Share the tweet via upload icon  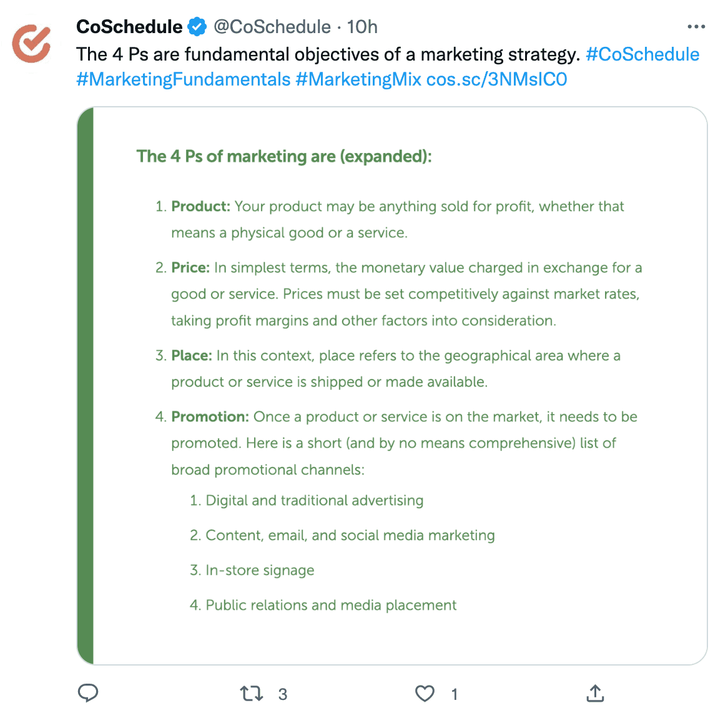[595, 693]
